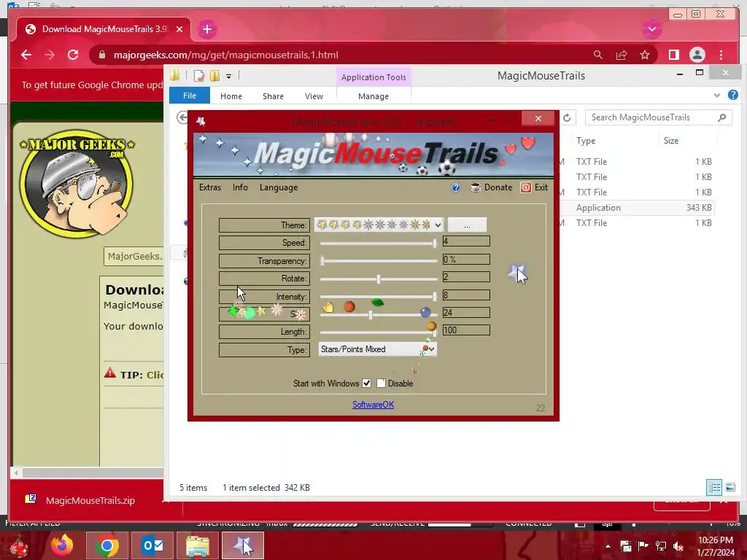Open Outlook from the taskbar
Image resolution: width=747 pixels, height=560 pixels.
[x=152, y=545]
